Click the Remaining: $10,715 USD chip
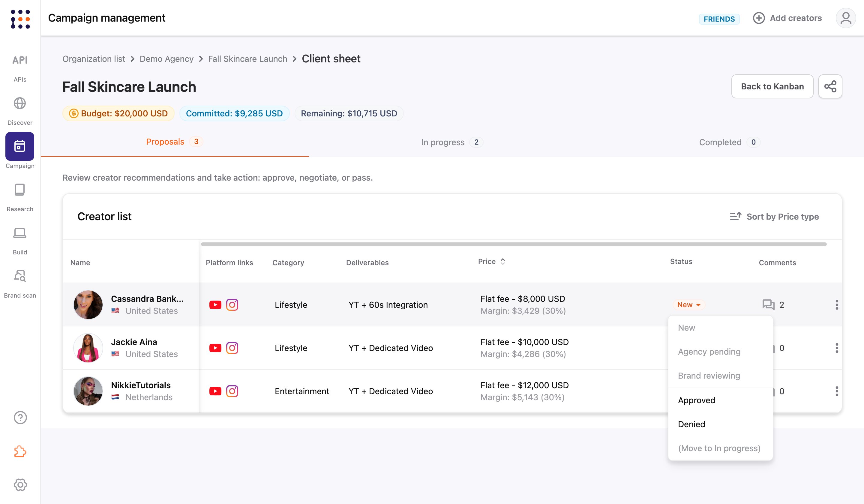The width and height of the screenshot is (864, 504). 349,113
